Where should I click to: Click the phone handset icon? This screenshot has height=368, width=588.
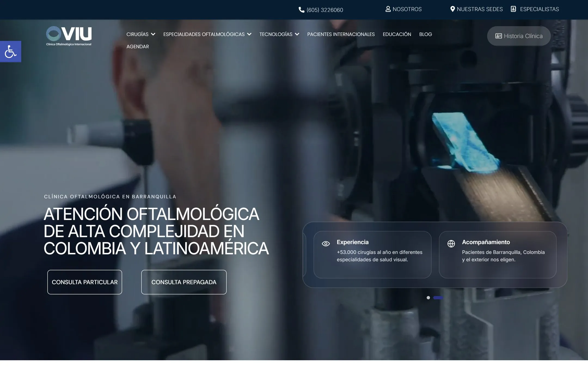point(302,10)
